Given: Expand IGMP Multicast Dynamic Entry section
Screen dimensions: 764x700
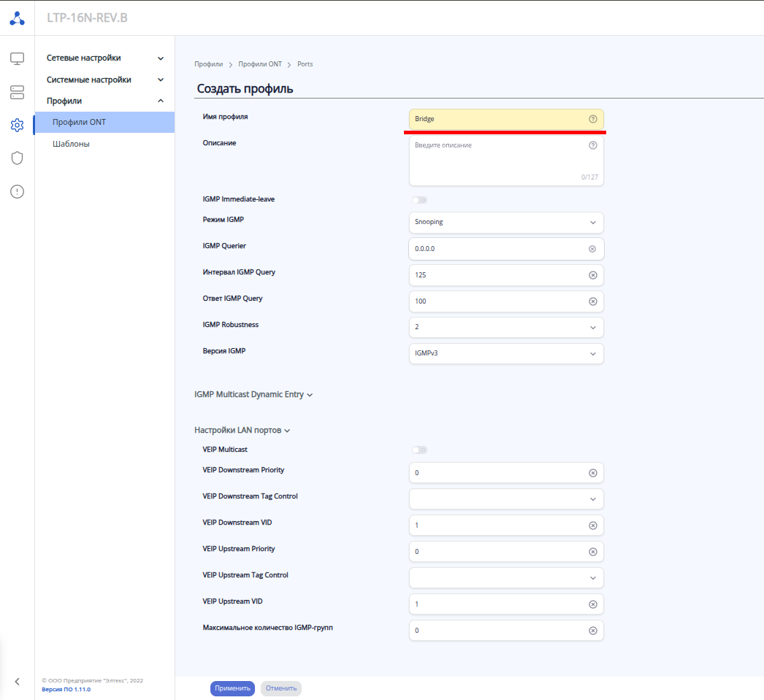Looking at the screenshot, I should 253,395.
